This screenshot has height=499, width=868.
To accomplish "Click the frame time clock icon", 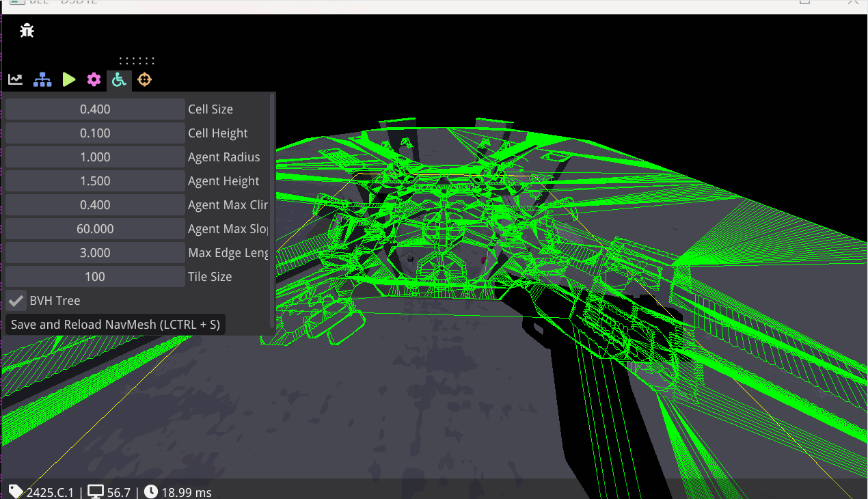I will click(x=150, y=491).
